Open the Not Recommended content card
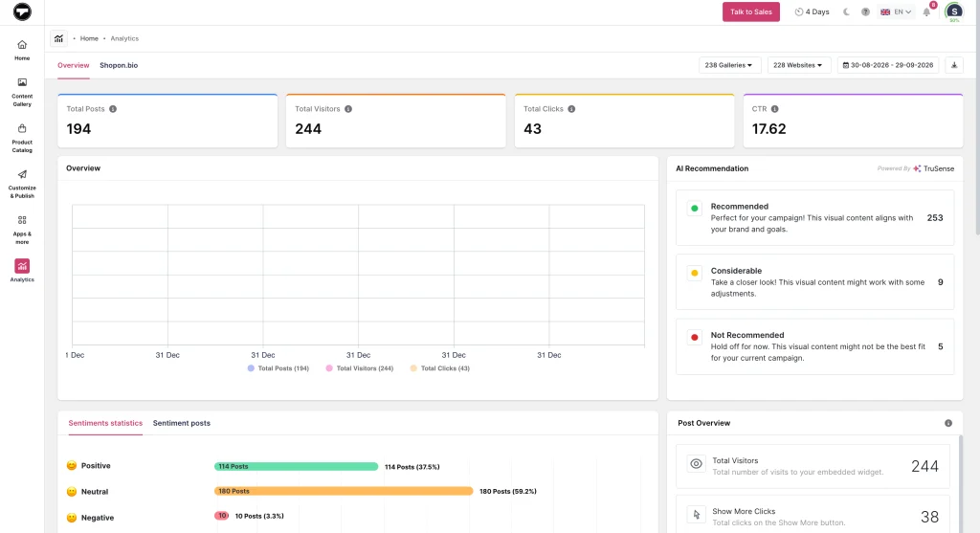 (814, 346)
